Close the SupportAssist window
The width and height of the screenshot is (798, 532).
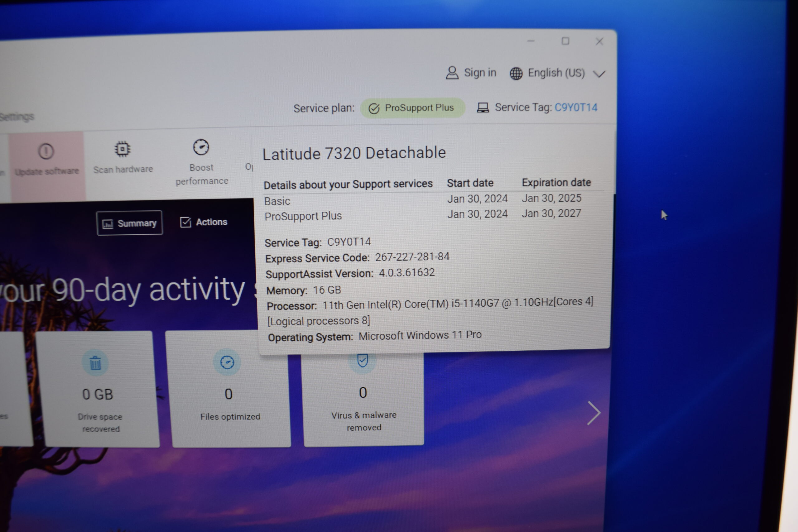tap(599, 41)
